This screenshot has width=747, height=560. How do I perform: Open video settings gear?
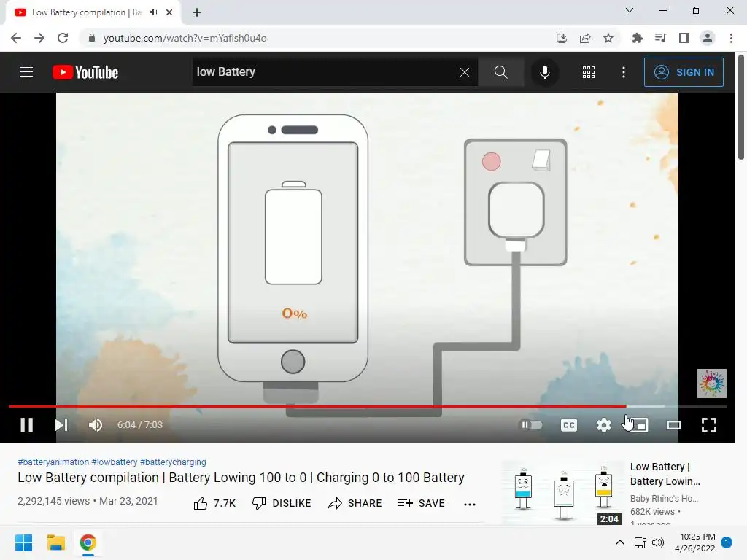click(x=603, y=425)
